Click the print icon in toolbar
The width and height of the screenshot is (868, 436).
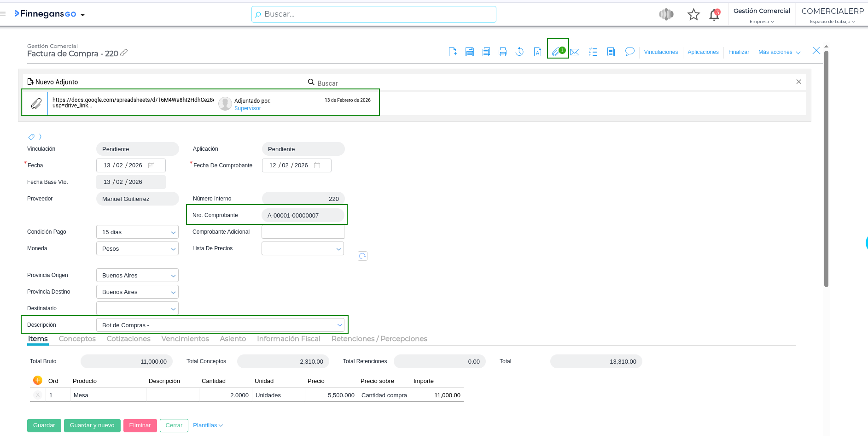[x=503, y=52]
